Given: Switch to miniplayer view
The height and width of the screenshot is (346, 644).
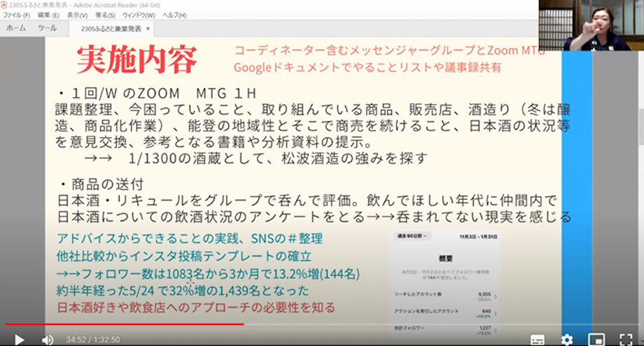Looking at the screenshot, I should 596,340.
